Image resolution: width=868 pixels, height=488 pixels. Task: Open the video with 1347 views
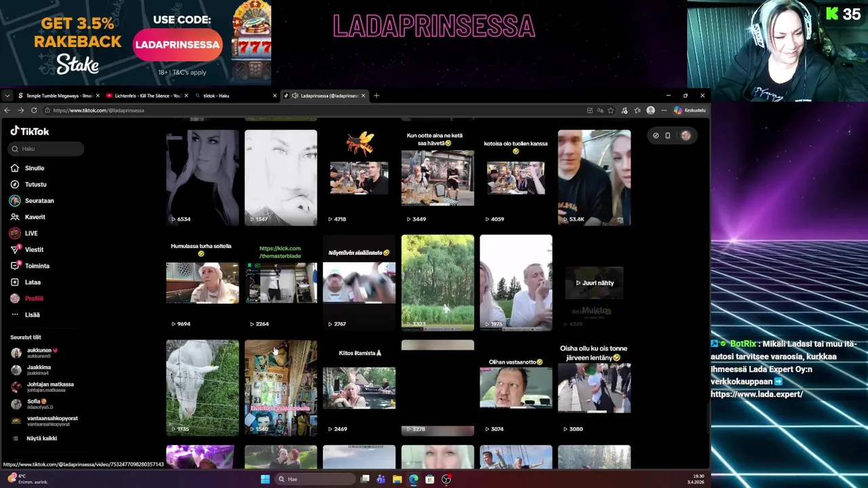tap(281, 178)
